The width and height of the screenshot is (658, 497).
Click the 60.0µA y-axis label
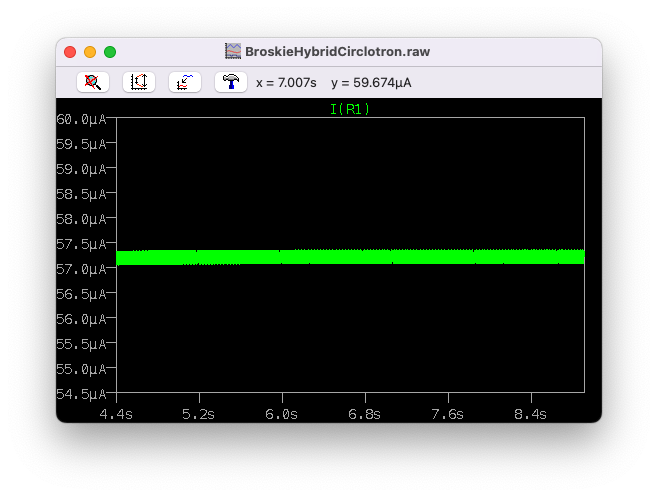81,120
